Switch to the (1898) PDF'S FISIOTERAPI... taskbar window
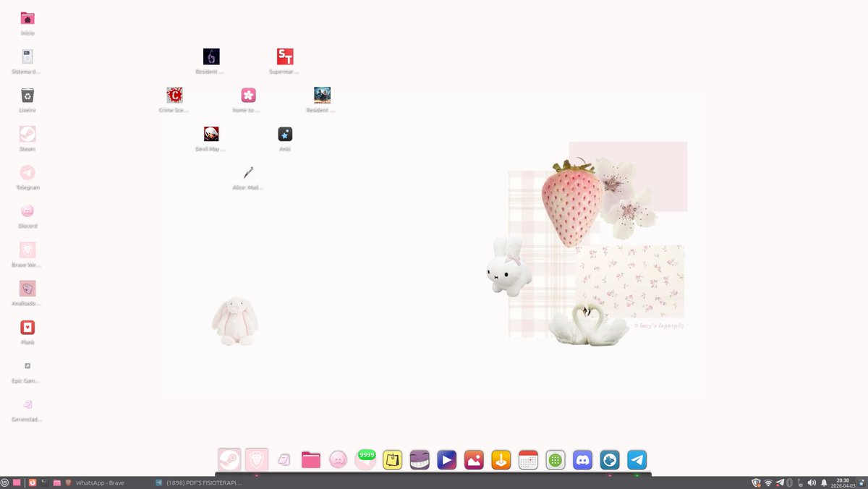The height and width of the screenshot is (489, 868). point(197,482)
